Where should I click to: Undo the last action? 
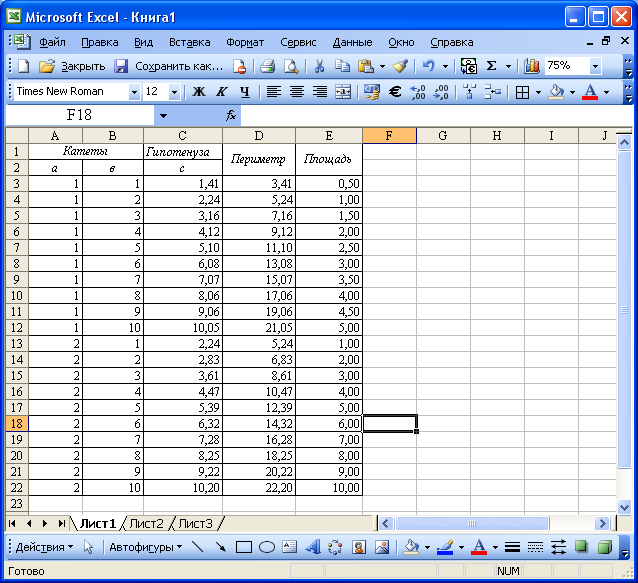coord(428,66)
